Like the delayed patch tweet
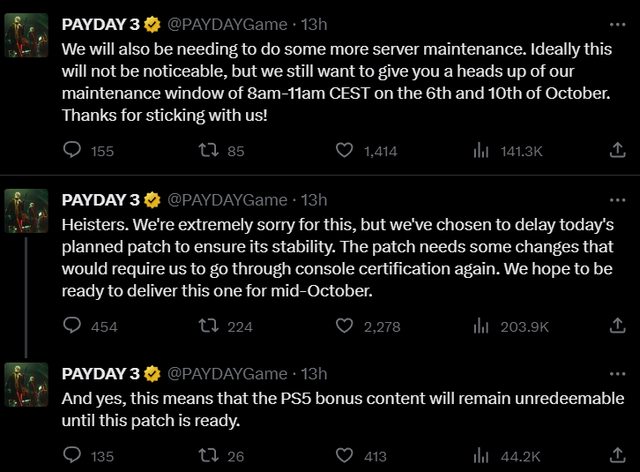 (345, 326)
